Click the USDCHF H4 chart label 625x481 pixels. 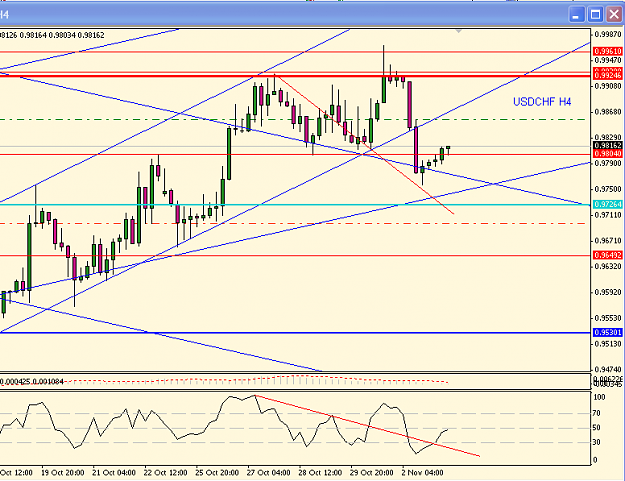click(x=542, y=102)
